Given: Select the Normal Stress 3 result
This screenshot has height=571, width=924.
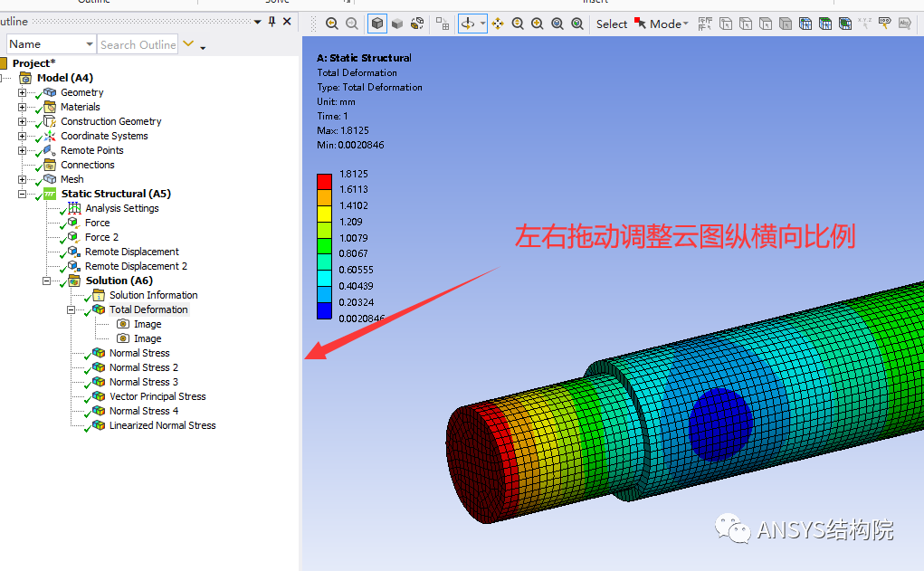Looking at the screenshot, I should point(144,382).
